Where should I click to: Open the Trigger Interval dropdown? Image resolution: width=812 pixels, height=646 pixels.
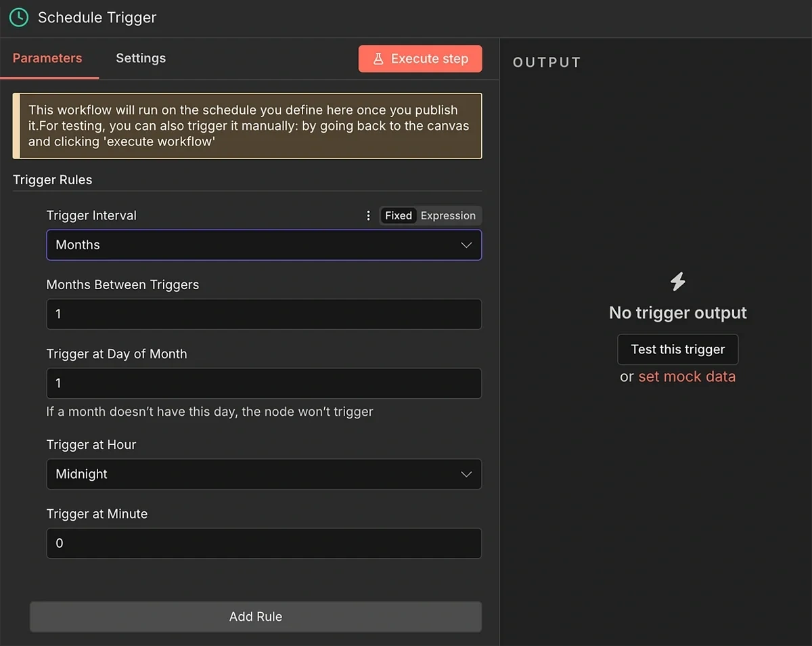[x=264, y=245]
